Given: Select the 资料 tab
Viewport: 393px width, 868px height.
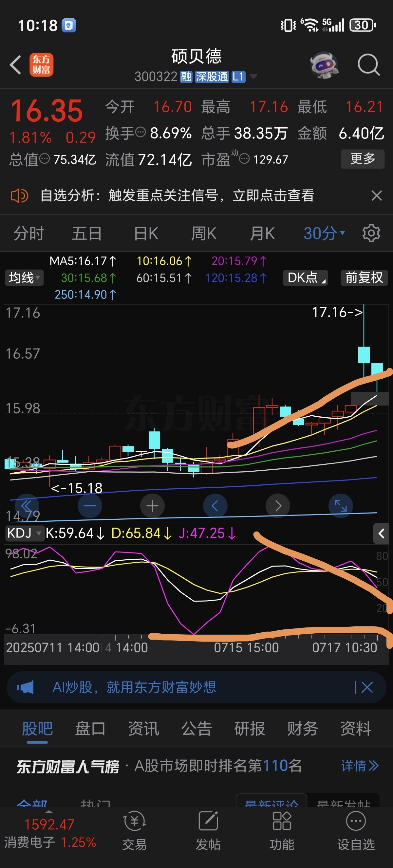Looking at the screenshot, I should tap(356, 729).
